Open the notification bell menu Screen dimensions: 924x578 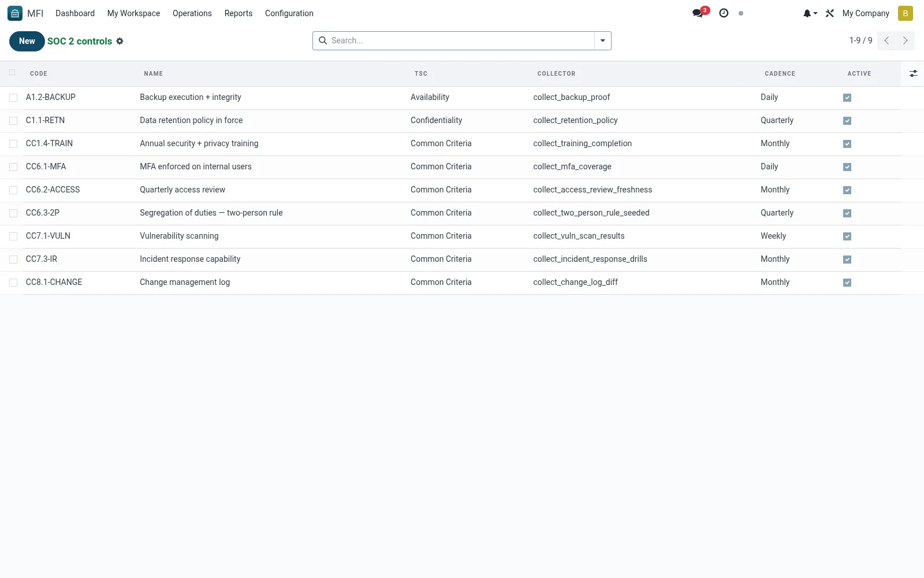[x=810, y=13]
